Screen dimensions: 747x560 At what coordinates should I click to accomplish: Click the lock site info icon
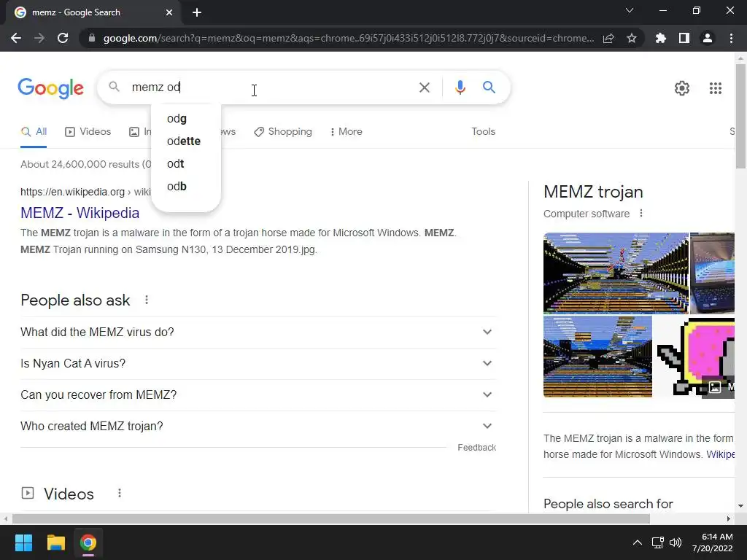click(x=92, y=38)
